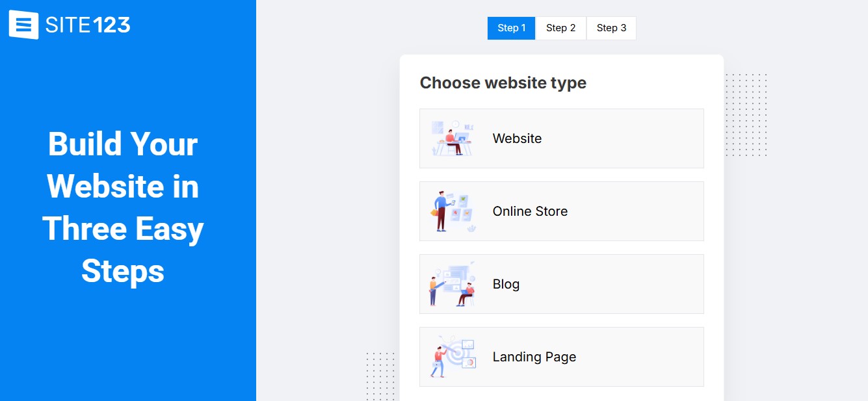Viewport: 868px width, 401px height.
Task: Click the SITE123 wordmark text
Action: click(x=88, y=25)
